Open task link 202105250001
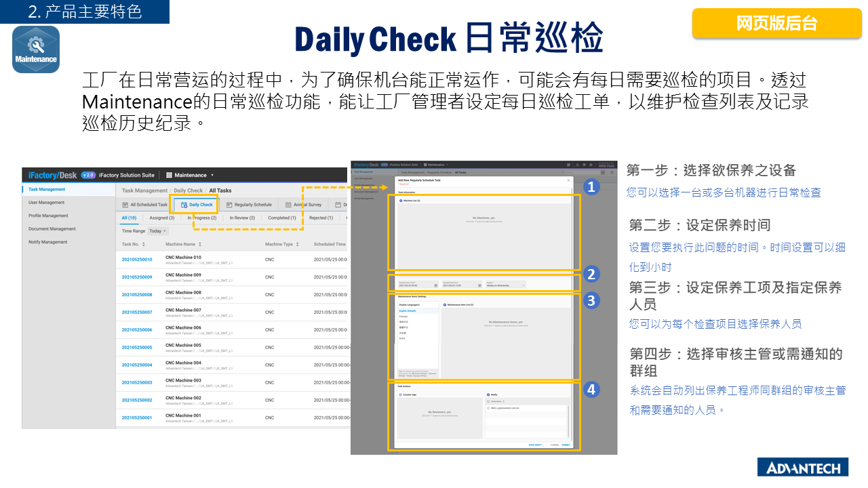The image size is (868, 488). pos(137,418)
